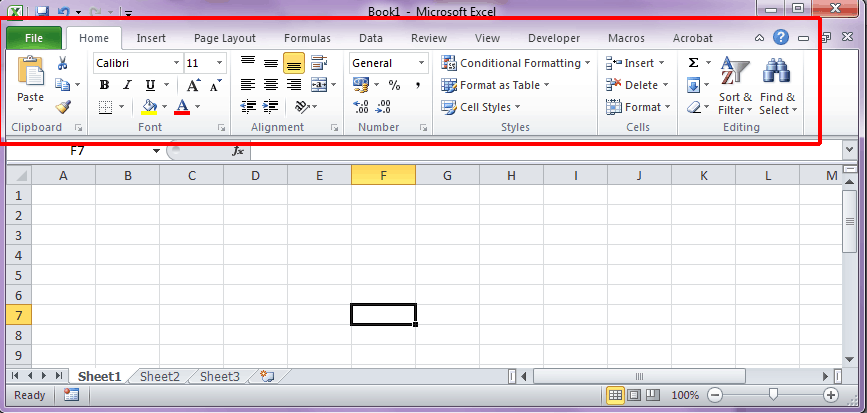This screenshot has width=867, height=413.
Task: Click Merge & Center icon
Action: pos(319,85)
